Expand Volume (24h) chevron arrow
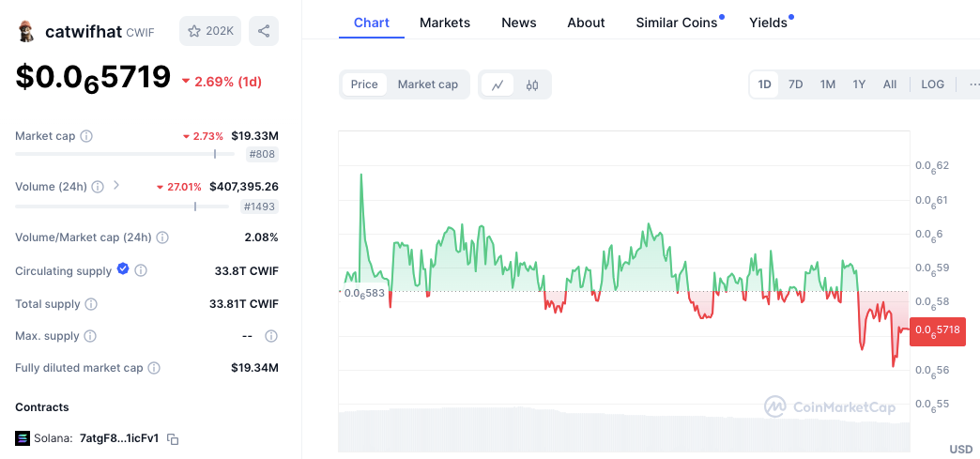 115,186
